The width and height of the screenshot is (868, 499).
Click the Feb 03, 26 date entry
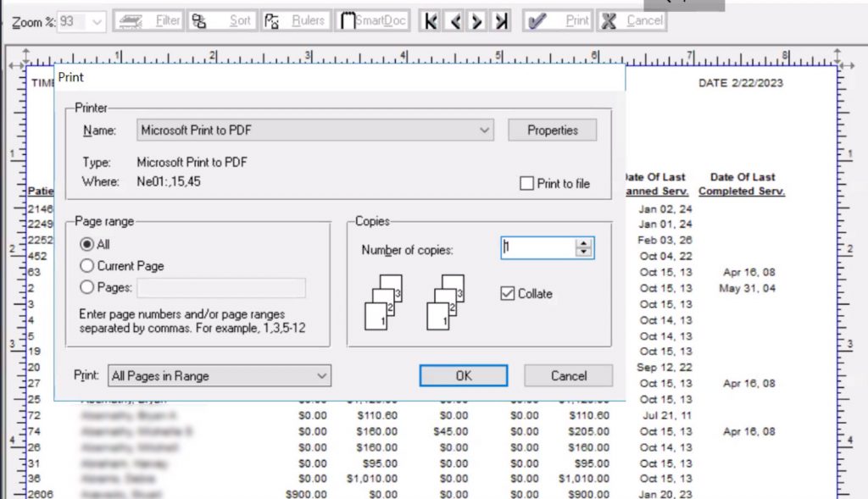click(x=665, y=240)
